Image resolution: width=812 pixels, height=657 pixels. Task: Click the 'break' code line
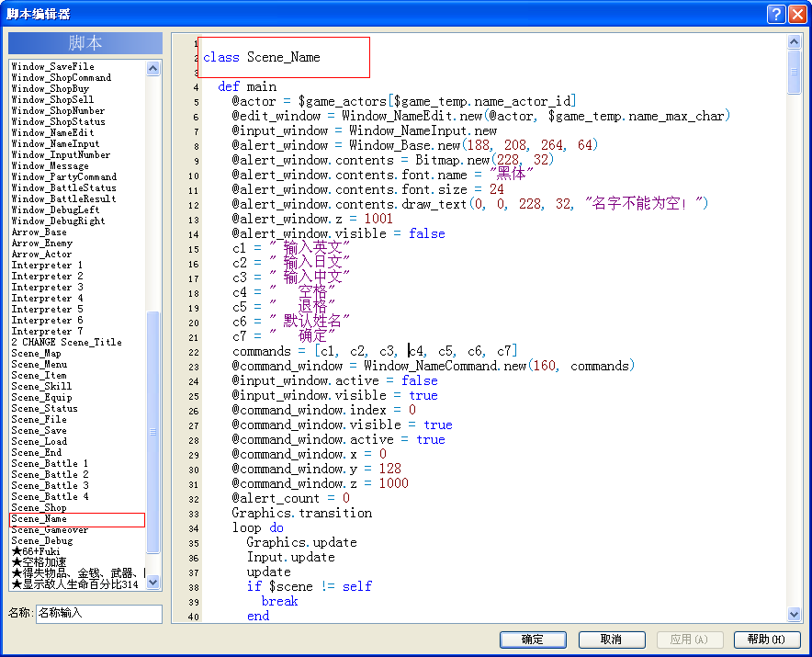pos(279,601)
